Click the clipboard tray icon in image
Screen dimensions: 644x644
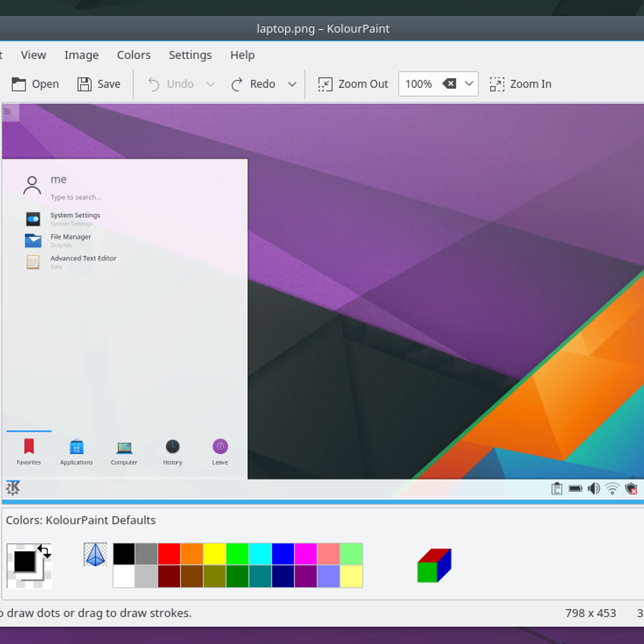pos(557,489)
